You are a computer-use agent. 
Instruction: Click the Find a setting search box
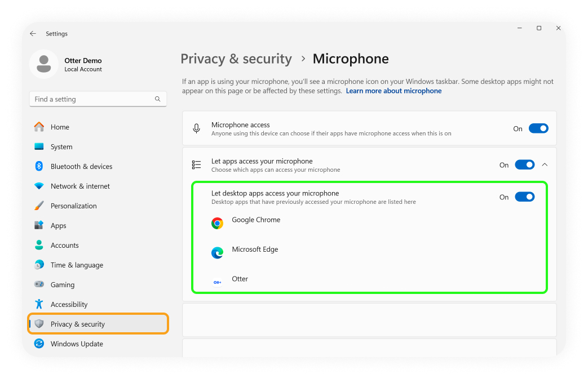93,99
